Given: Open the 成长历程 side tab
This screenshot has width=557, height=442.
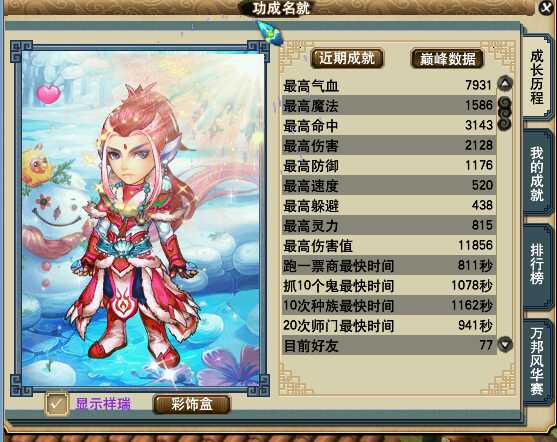Looking at the screenshot, I should [537, 76].
